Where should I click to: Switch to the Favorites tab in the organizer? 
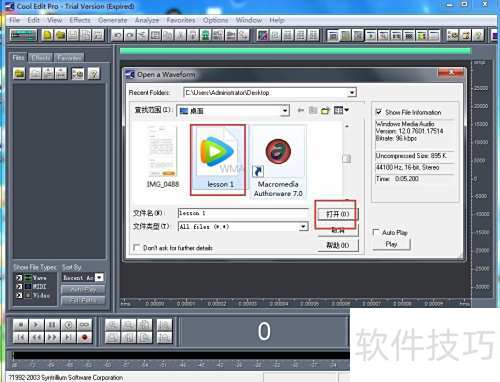[69, 58]
